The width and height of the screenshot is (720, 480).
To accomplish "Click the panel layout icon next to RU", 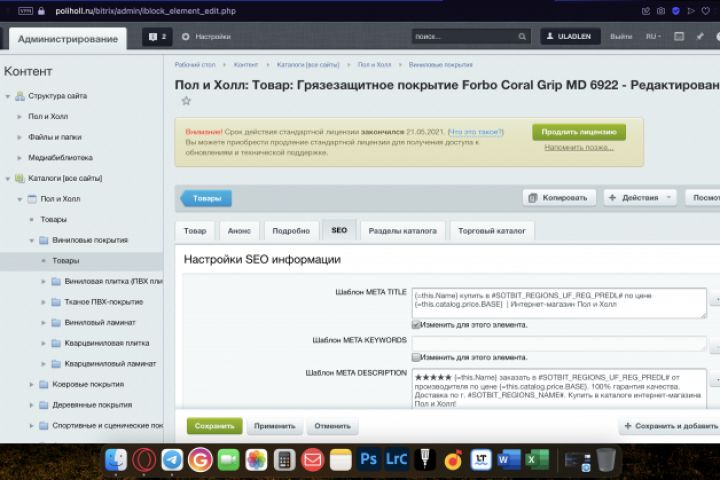I will click(679, 36).
